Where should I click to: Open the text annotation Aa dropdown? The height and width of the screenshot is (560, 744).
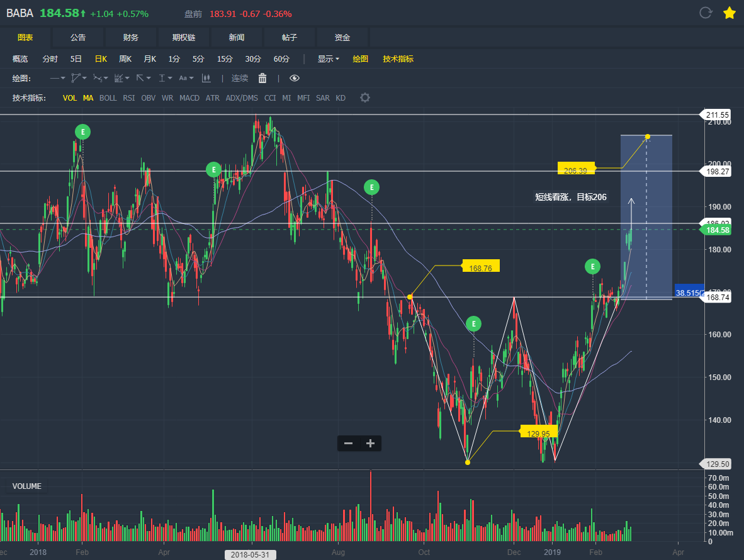pyautogui.click(x=186, y=78)
